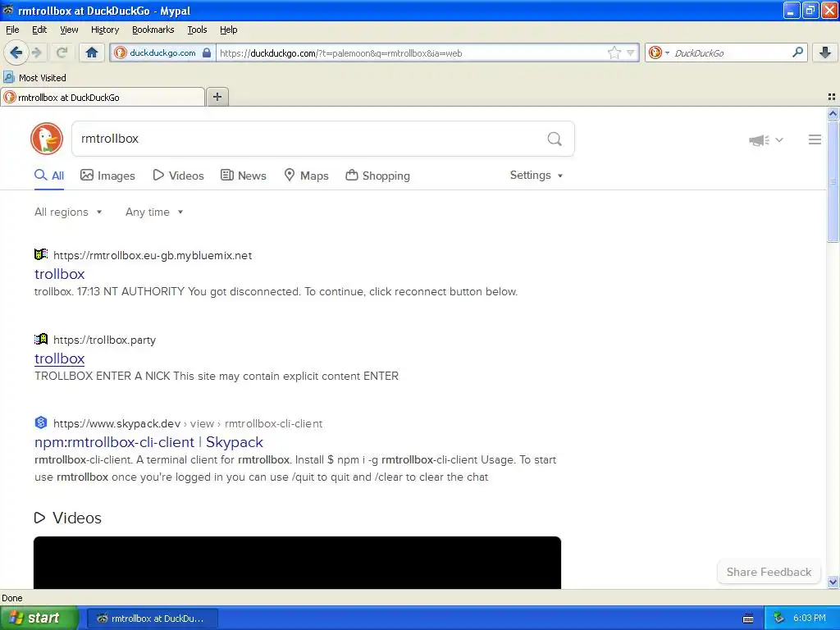The image size is (840, 630).
Task: Click the forward navigation arrow
Action: (37, 52)
